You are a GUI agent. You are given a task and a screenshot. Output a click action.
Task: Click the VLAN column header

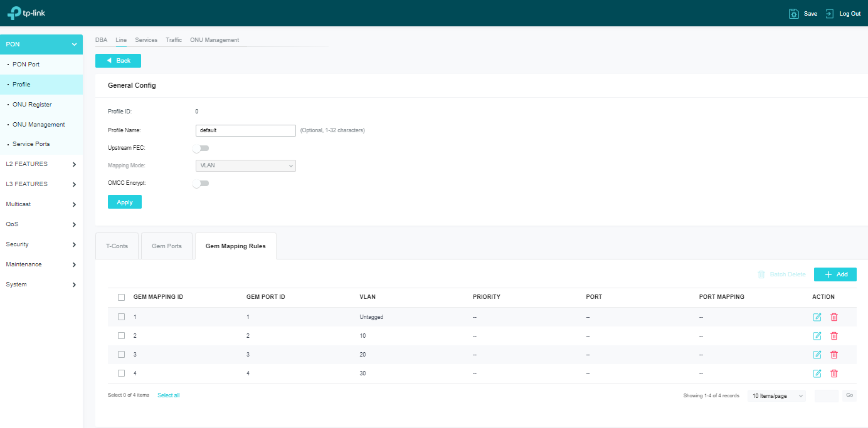(x=368, y=297)
